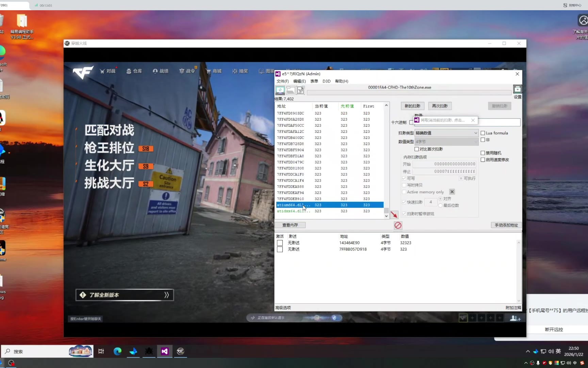
Task: Click the save table document icon
Action: (x=300, y=90)
